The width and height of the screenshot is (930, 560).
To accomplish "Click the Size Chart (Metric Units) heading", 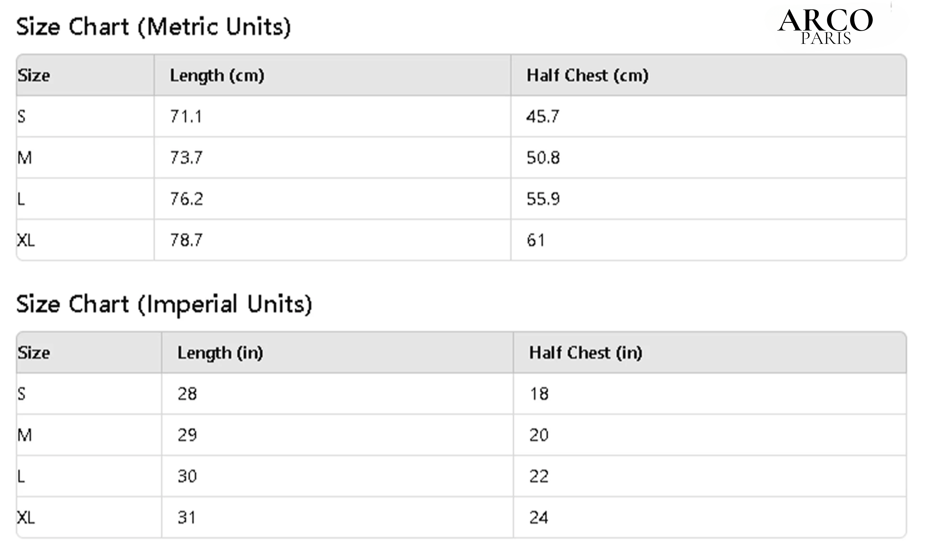I will pos(153,27).
